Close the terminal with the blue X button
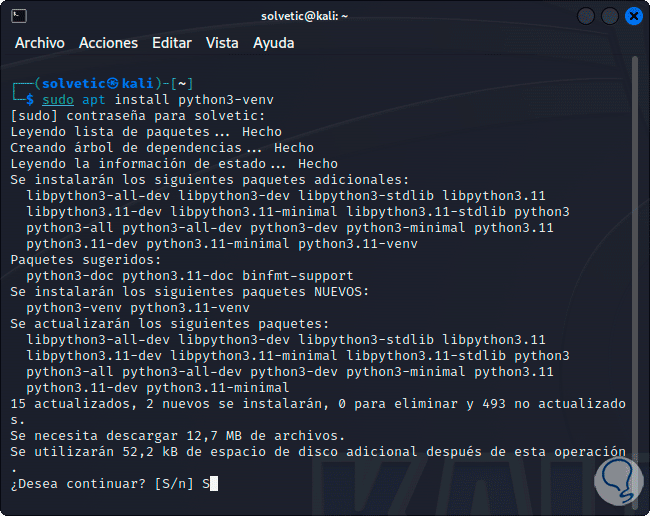Image resolution: width=650 pixels, height=516 pixels. tap(633, 16)
